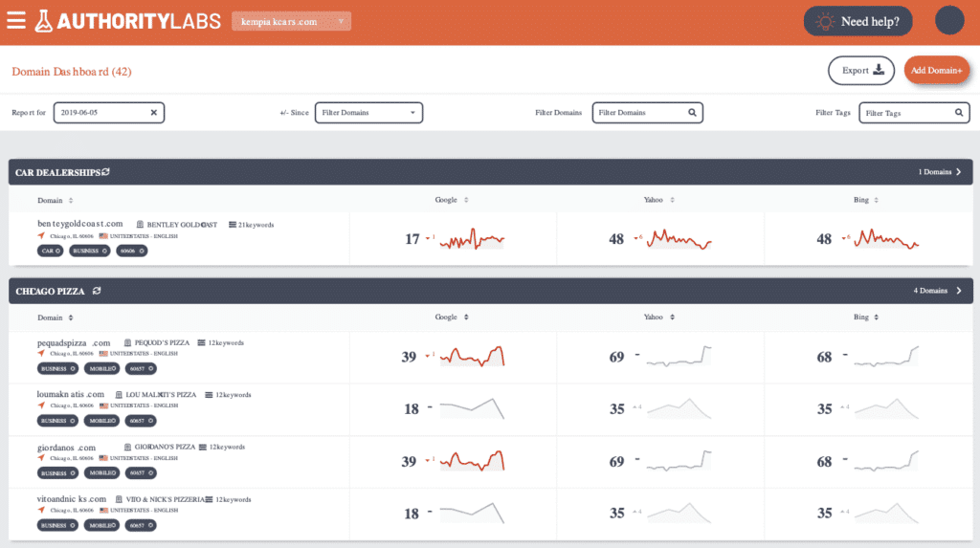Open the bentleygoldcoast.com domain
This screenshot has height=548, width=980.
(x=80, y=224)
